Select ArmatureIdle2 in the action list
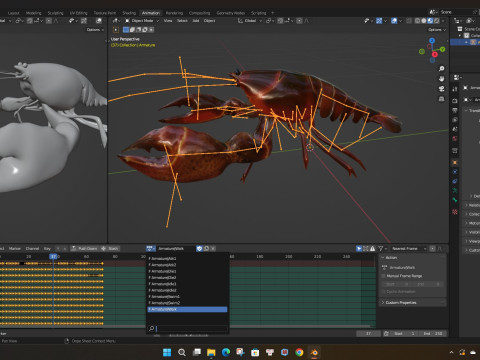The width and height of the screenshot is (480, 360). [x=187, y=290]
